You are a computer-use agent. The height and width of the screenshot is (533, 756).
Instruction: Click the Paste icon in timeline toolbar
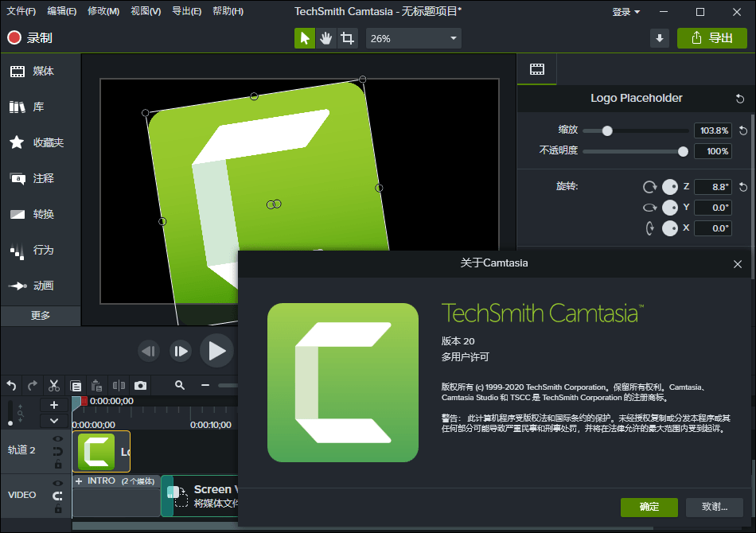(96, 386)
